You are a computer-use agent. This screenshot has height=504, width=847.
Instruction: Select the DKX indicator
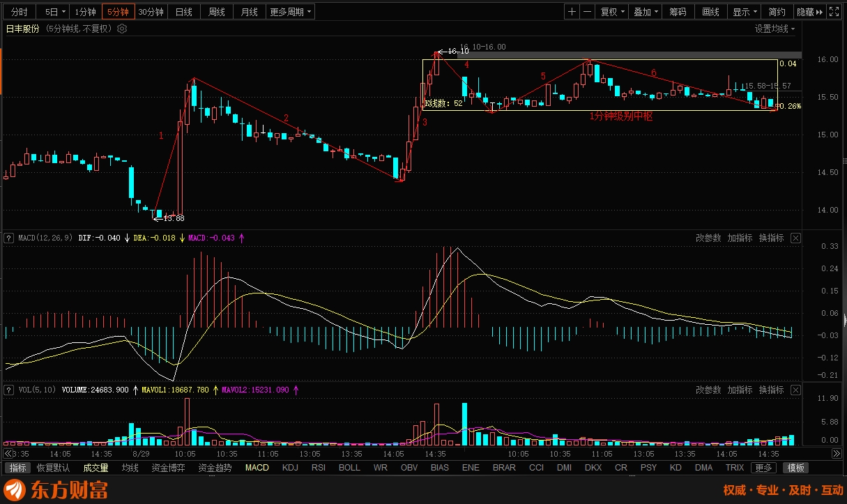coord(593,468)
